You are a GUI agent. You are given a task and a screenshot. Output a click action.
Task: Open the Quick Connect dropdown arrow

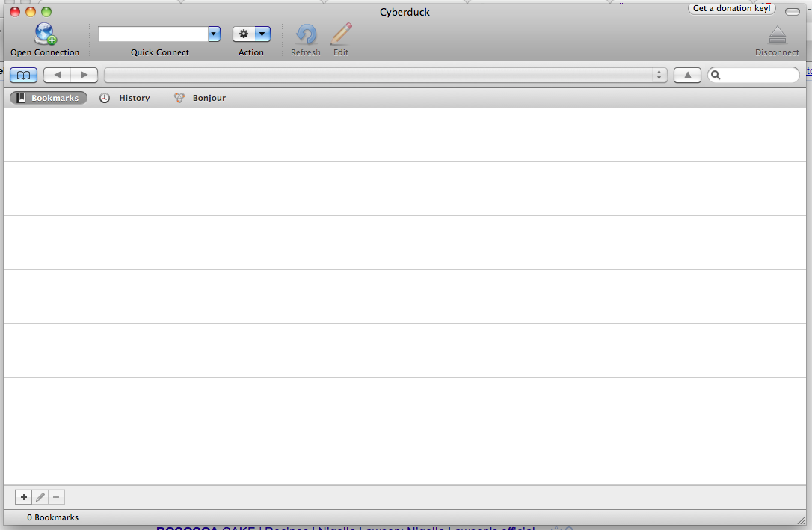(214, 34)
